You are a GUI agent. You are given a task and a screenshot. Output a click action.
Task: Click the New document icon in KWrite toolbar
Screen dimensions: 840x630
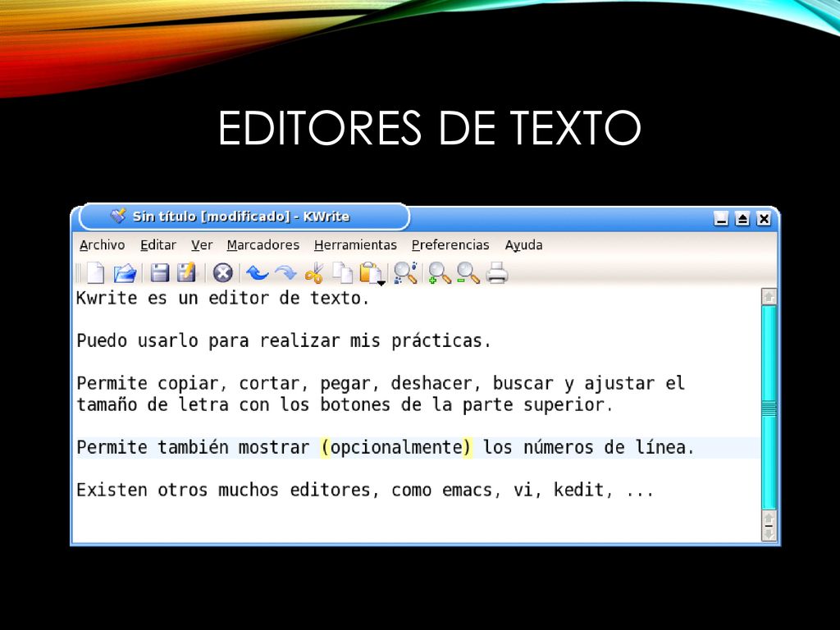(95, 272)
